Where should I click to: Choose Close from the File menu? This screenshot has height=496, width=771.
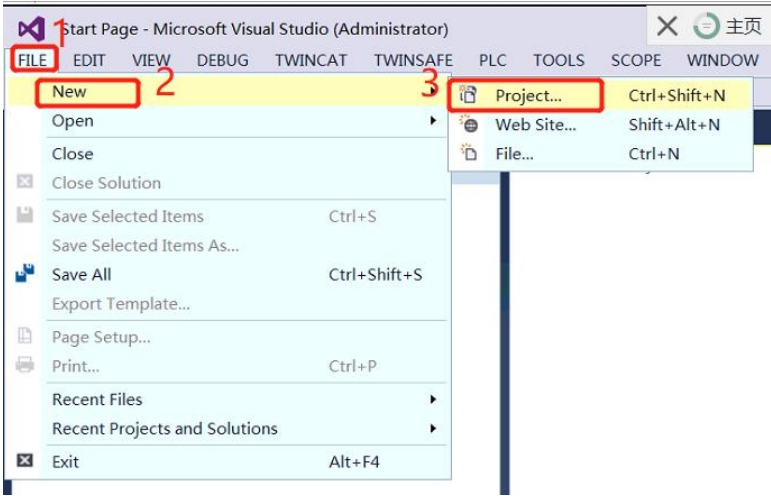pos(72,154)
